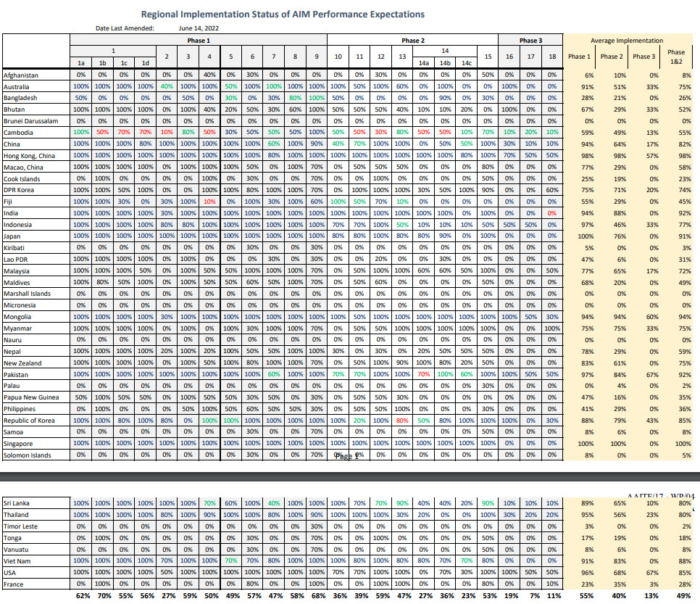This screenshot has height=604, width=700.
Task: Click the 'France' row label
Action: point(13,584)
